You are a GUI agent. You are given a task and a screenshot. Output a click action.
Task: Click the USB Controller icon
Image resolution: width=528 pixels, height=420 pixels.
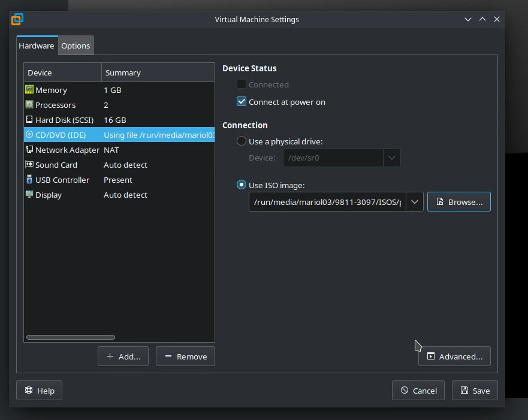tap(29, 180)
